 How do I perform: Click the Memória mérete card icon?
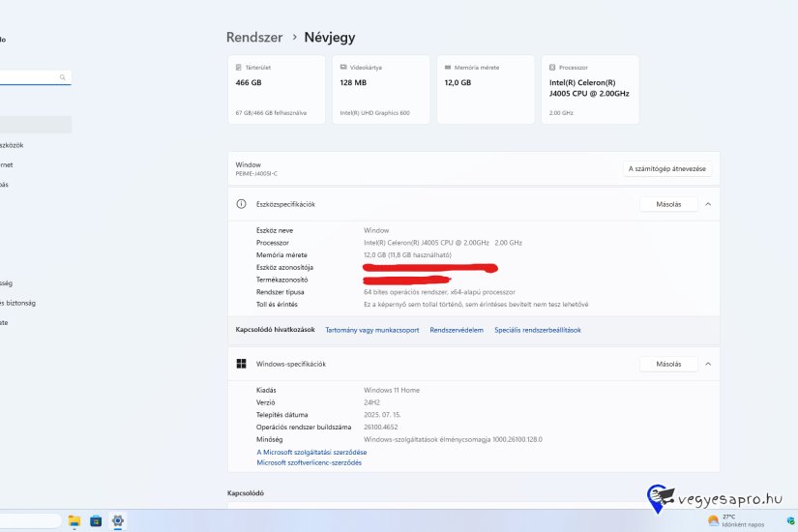click(445, 68)
